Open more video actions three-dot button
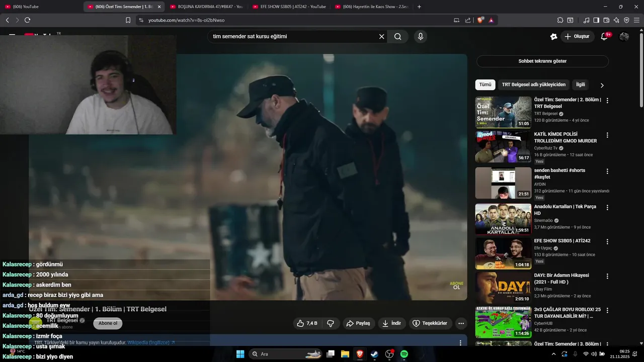 (461, 323)
